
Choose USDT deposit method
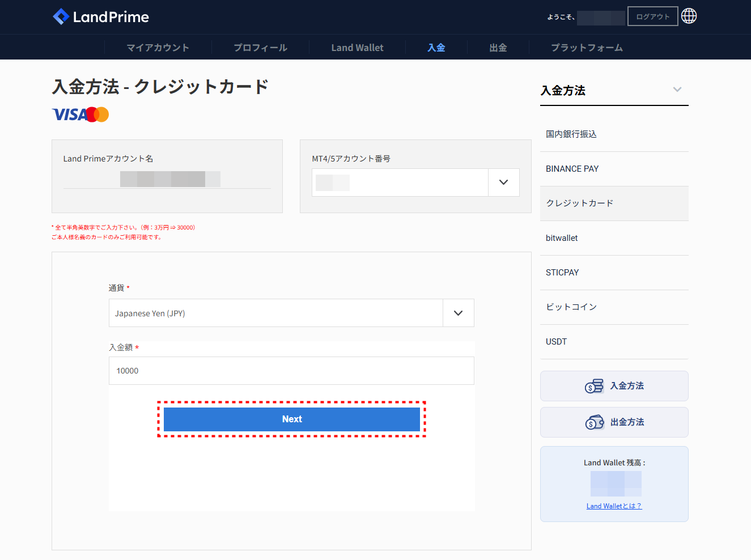[614, 342]
